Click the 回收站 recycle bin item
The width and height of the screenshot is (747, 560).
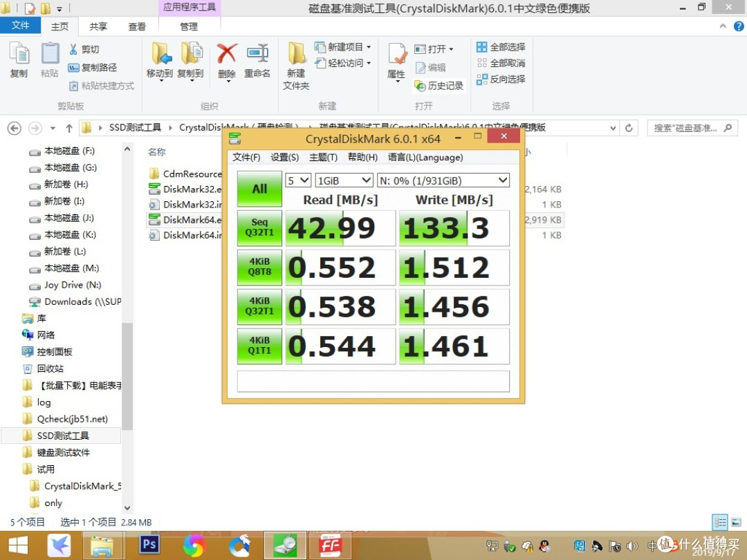click(43, 368)
